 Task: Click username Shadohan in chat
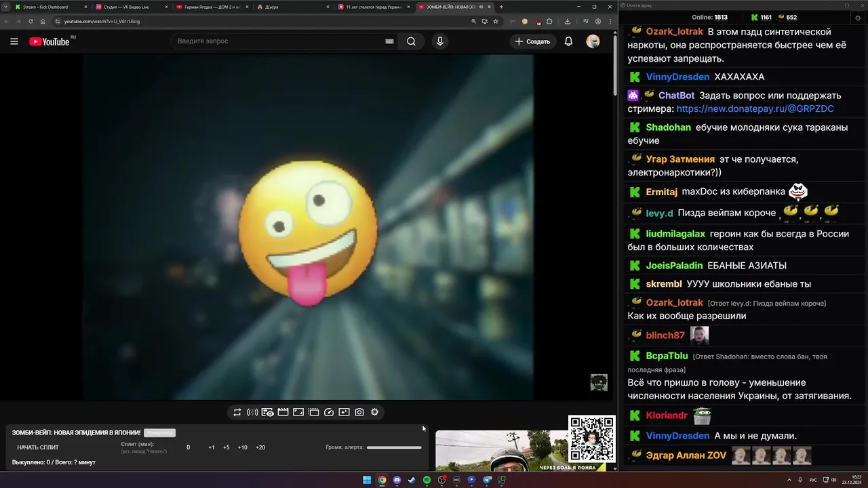coord(668,127)
